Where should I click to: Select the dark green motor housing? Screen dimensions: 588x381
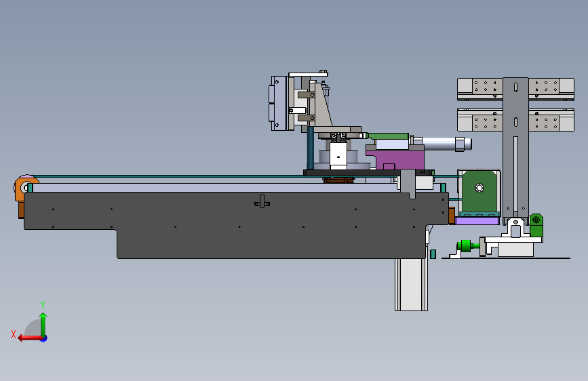point(479,193)
